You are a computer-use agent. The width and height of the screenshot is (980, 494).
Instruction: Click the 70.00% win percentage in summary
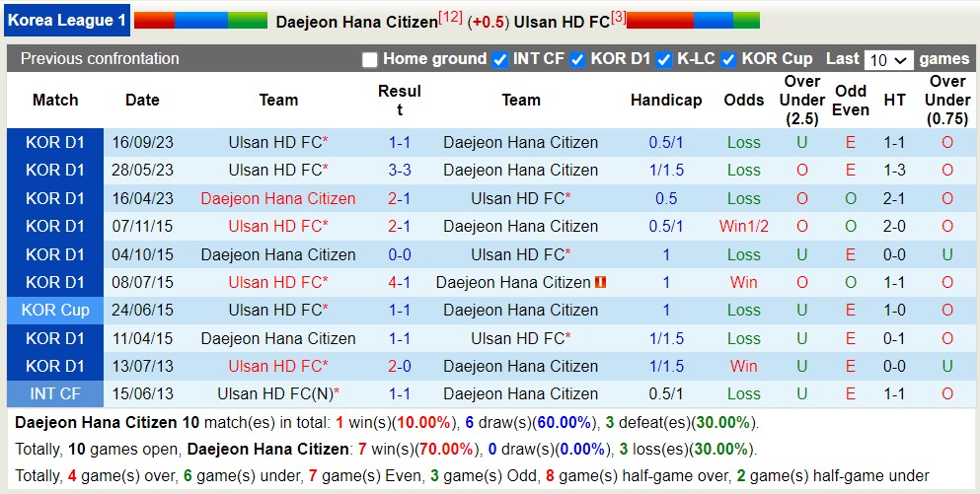446,449
